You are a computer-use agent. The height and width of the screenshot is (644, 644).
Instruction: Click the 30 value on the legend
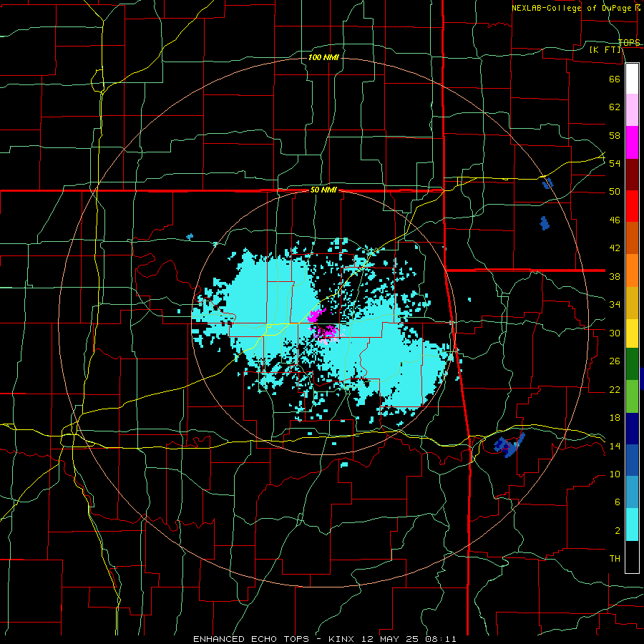point(615,333)
